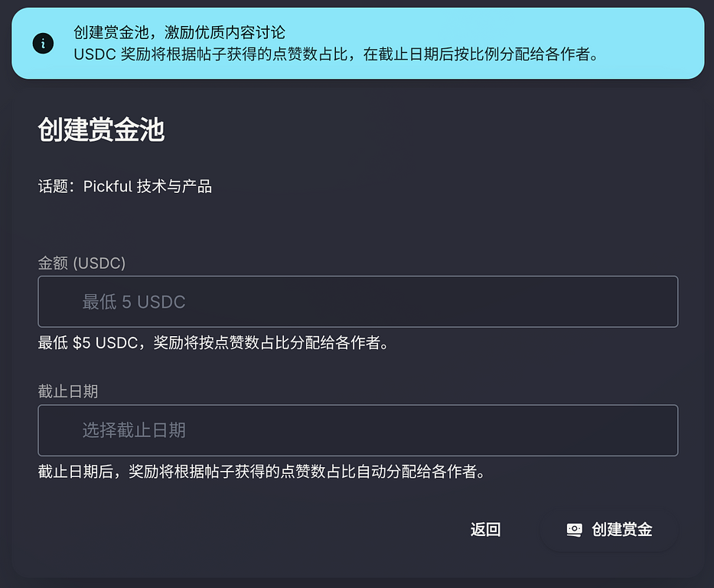Click the 返回 button to go back
The width and height of the screenshot is (714, 588).
[x=485, y=529]
